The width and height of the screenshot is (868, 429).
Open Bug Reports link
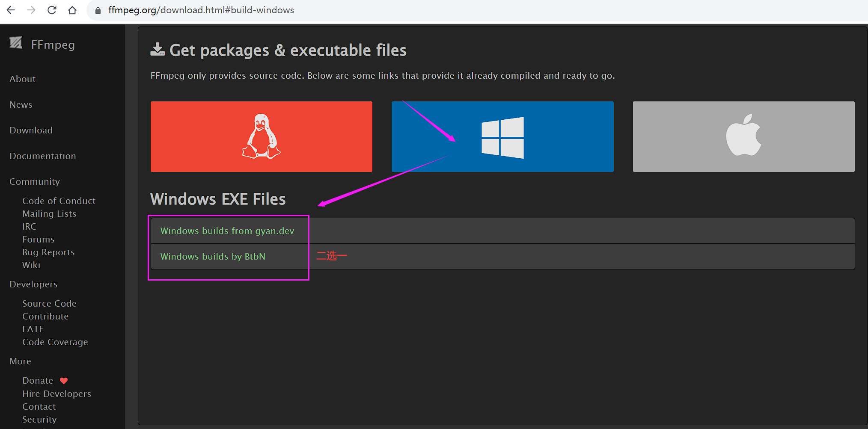pyautogui.click(x=48, y=252)
